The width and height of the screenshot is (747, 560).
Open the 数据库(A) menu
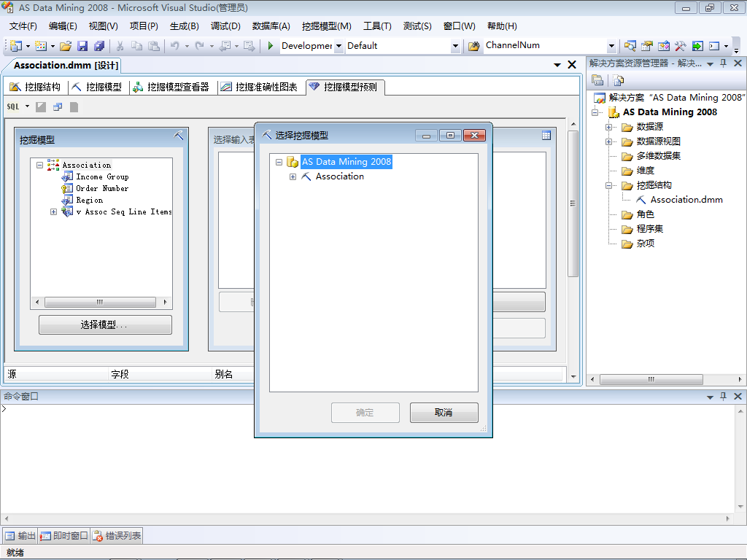point(271,26)
